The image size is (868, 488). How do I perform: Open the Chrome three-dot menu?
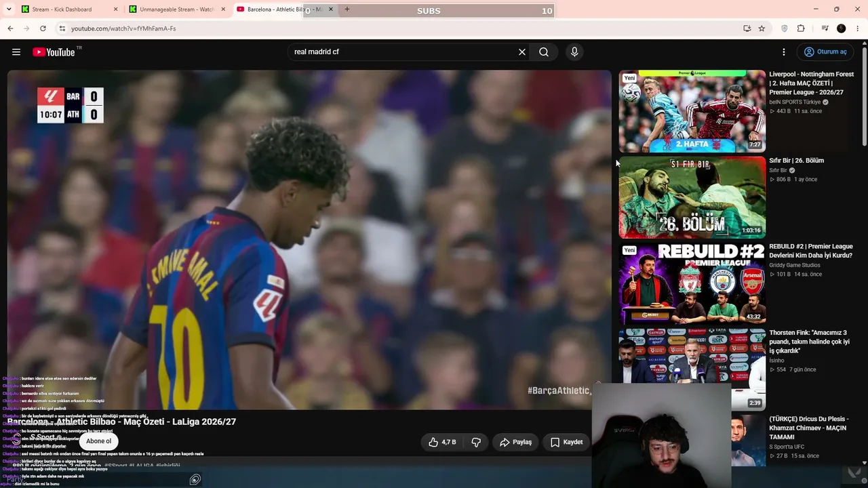point(858,28)
